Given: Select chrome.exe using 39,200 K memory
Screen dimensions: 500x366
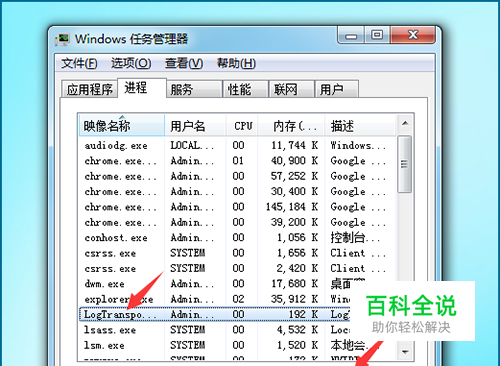Looking at the screenshot, I should coord(238,222).
